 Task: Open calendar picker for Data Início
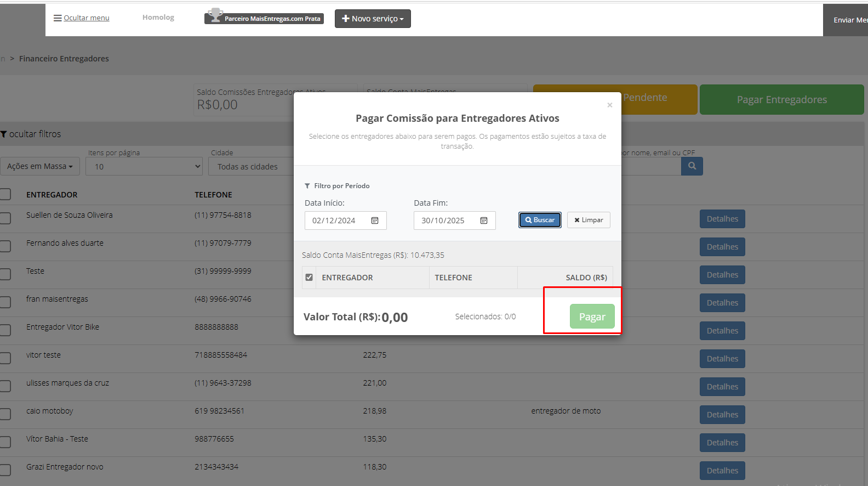click(375, 221)
